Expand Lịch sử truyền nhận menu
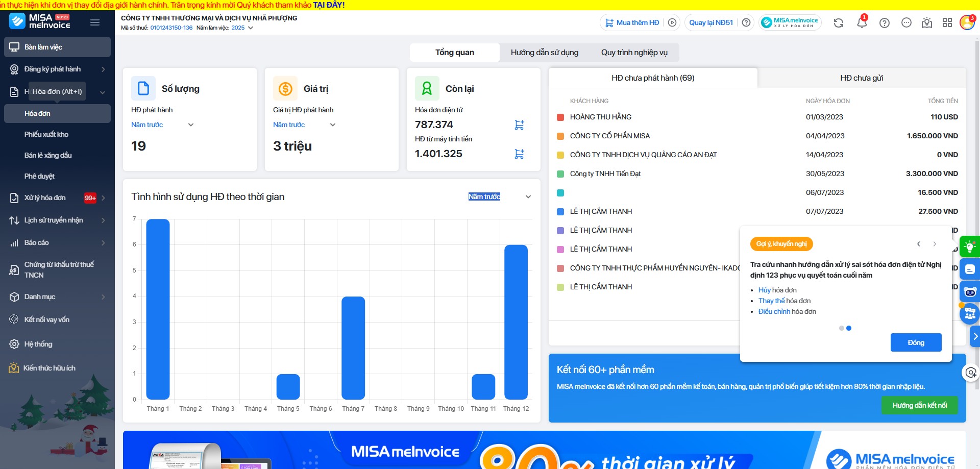980x469 pixels. (57, 220)
